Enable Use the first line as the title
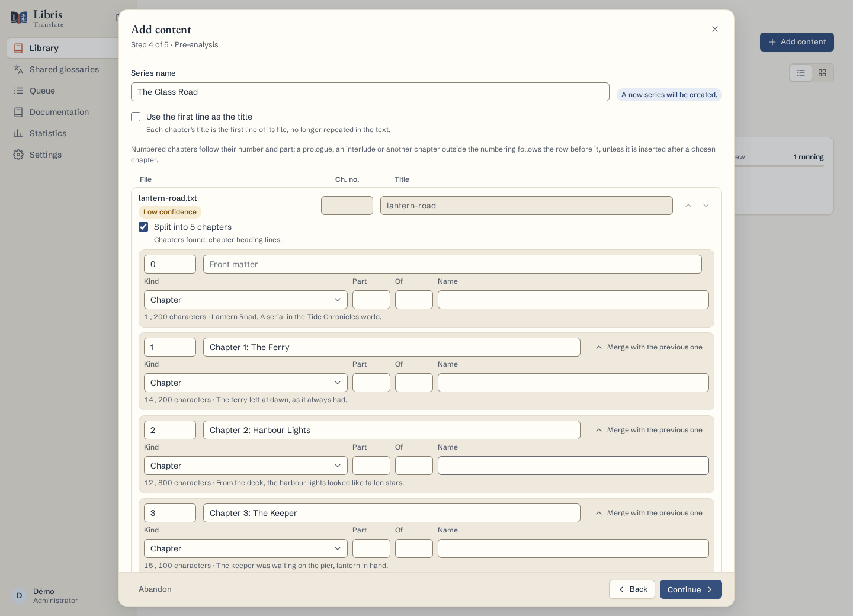853x616 pixels. pyautogui.click(x=136, y=117)
